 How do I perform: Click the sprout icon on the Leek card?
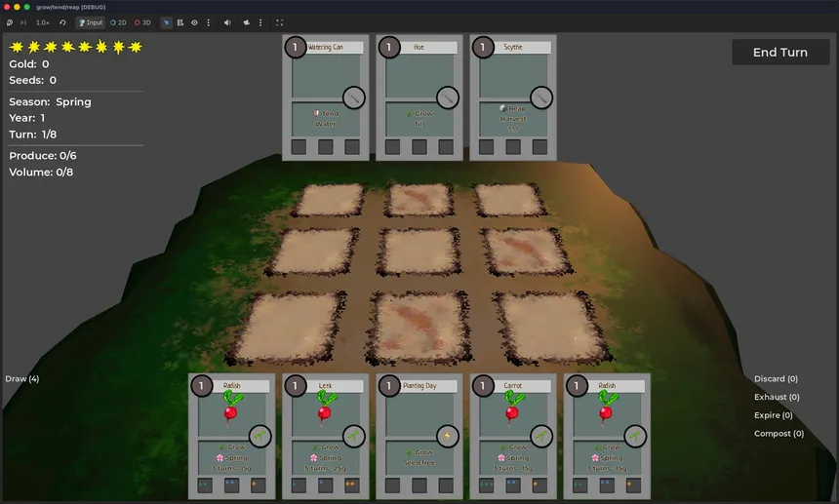pos(353,436)
